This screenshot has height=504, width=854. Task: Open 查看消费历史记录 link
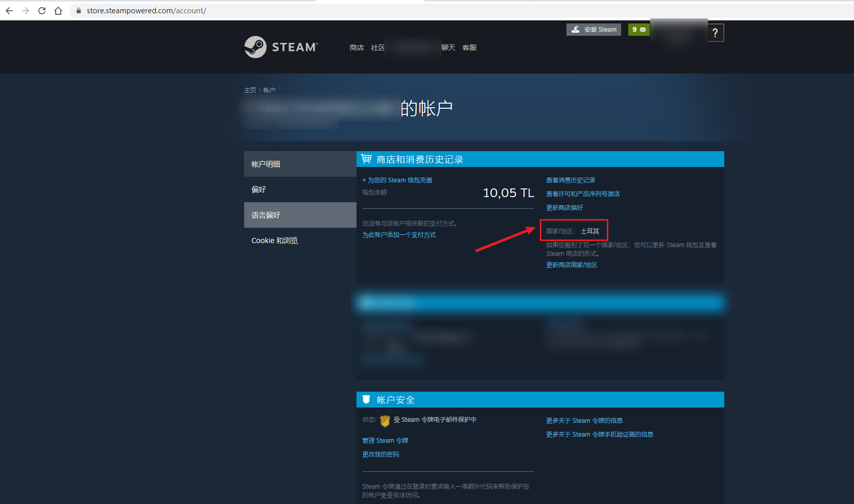571,180
